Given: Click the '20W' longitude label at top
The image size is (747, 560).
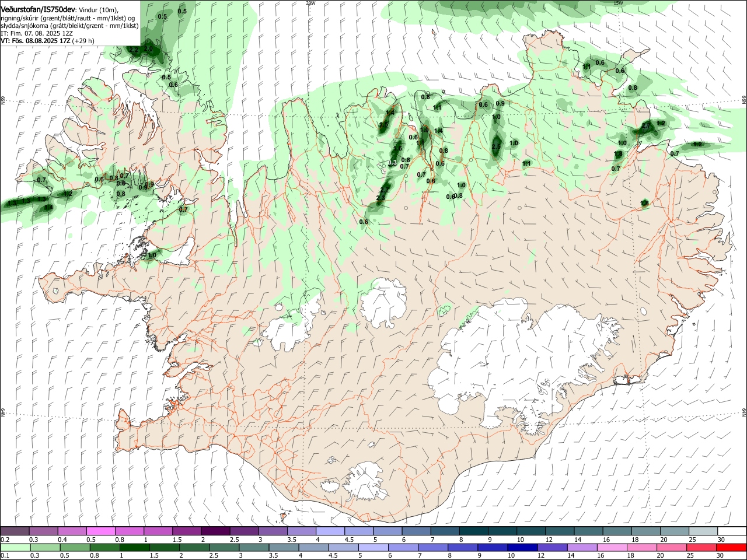Looking at the screenshot, I should (x=310, y=3).
